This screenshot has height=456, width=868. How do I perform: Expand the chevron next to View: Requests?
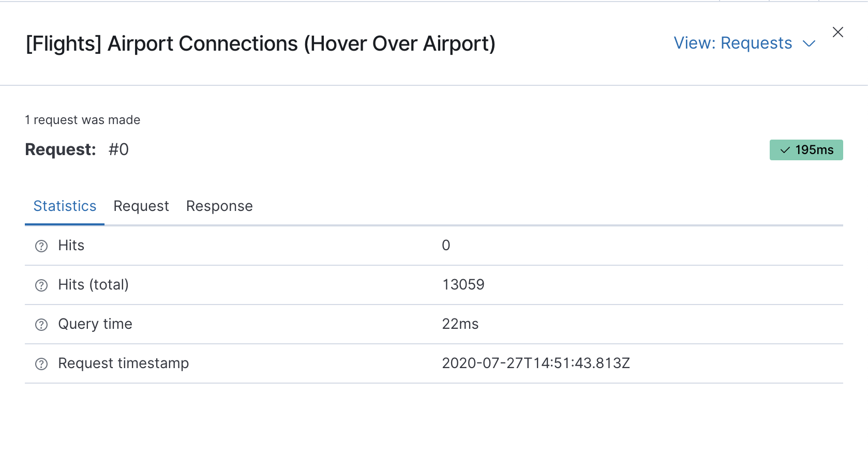click(x=809, y=44)
